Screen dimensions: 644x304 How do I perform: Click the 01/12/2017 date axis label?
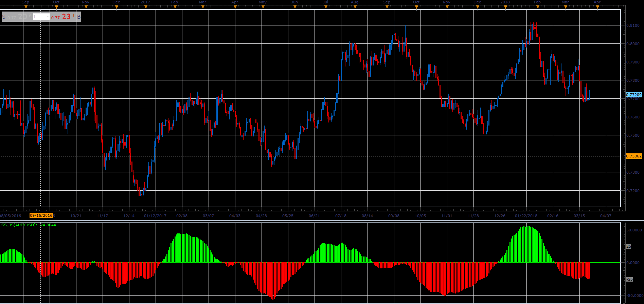[x=155, y=216]
